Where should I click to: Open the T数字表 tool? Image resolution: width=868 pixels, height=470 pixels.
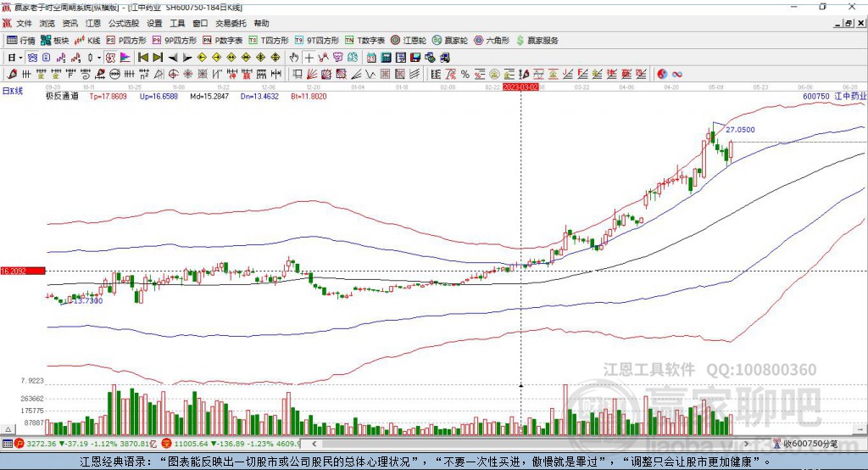pos(364,41)
